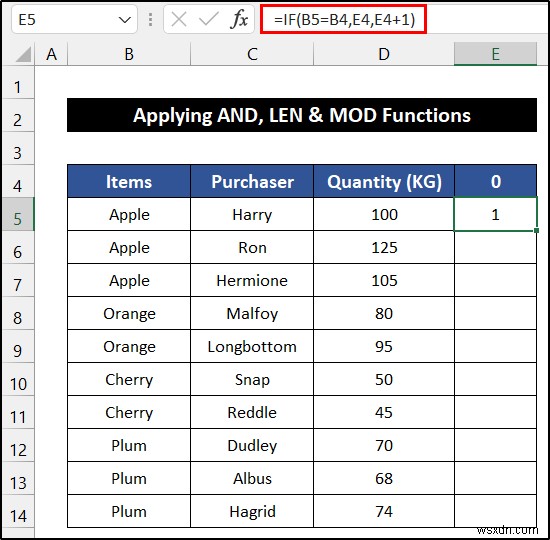The width and height of the screenshot is (550, 540).
Task: Select row 6 header
Action: click(18, 247)
